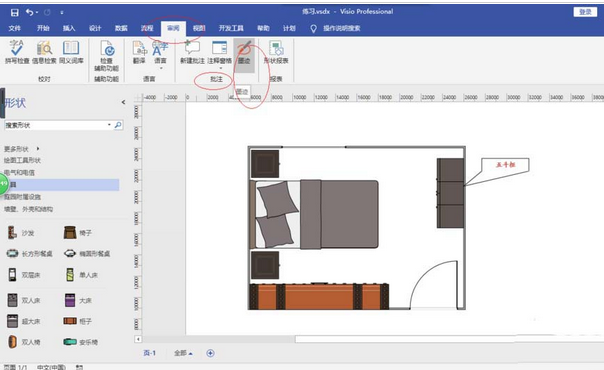The image size is (604, 370).
Task: Open the 同义词库 thesaurus
Action: [x=71, y=52]
